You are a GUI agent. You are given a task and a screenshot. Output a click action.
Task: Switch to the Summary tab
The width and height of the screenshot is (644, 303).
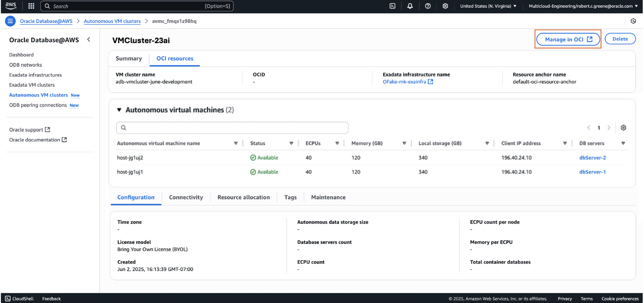coord(129,59)
